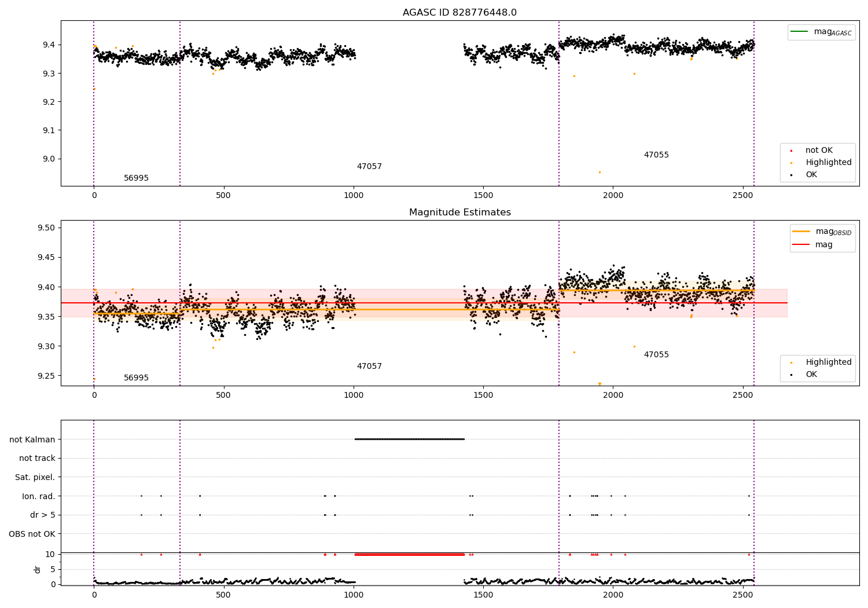Click the 10 tick on the dr axis
This screenshot has height=608, width=868.
click(50, 554)
